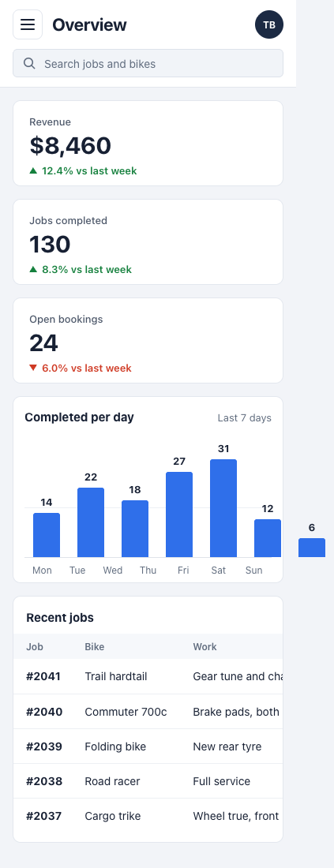The height and width of the screenshot is (868, 334).
Task: Open the TB user avatar
Action: click(269, 25)
